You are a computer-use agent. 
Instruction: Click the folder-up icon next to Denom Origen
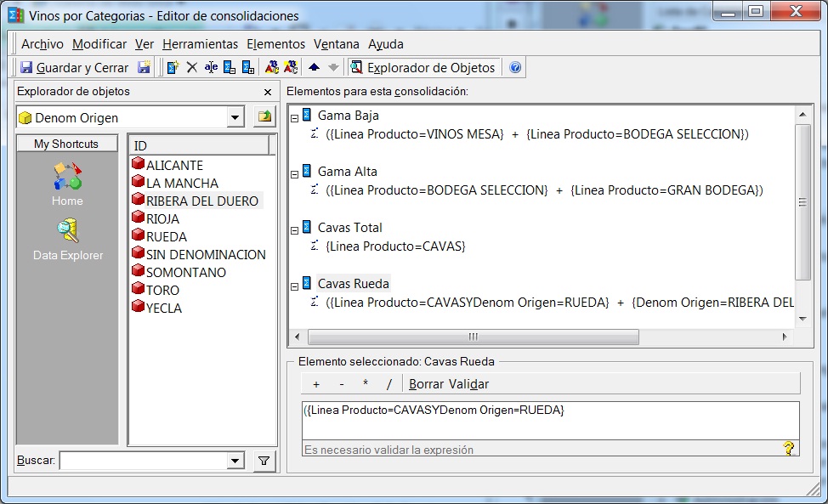(x=265, y=117)
